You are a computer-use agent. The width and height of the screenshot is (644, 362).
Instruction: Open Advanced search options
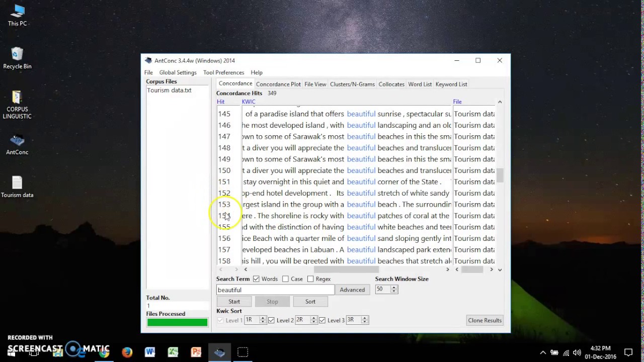point(352,290)
